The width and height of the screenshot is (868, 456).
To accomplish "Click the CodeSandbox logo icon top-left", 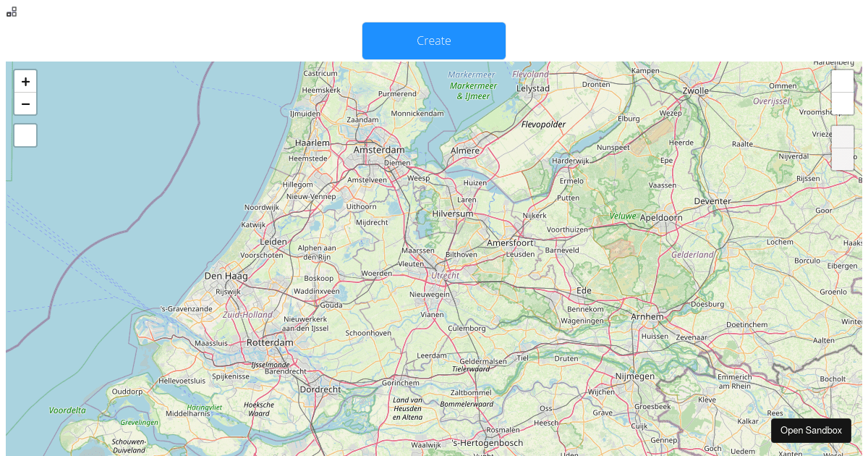I will point(12,12).
